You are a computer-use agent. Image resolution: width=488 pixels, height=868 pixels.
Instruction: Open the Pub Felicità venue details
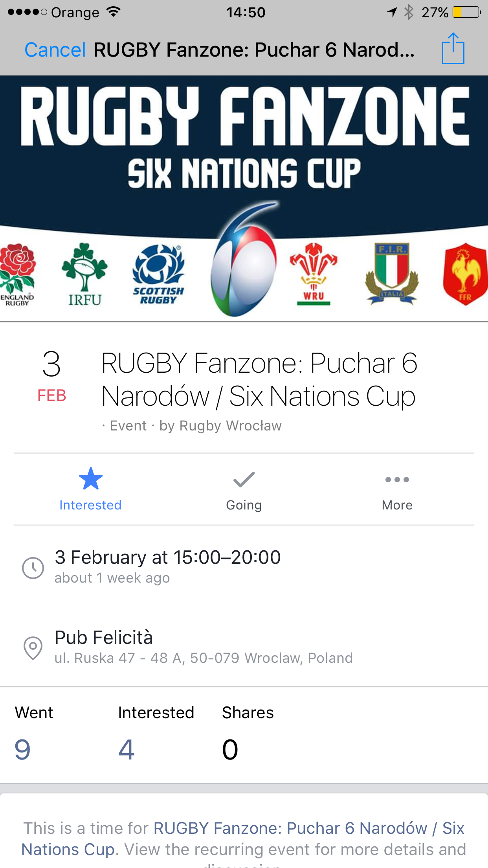[104, 638]
